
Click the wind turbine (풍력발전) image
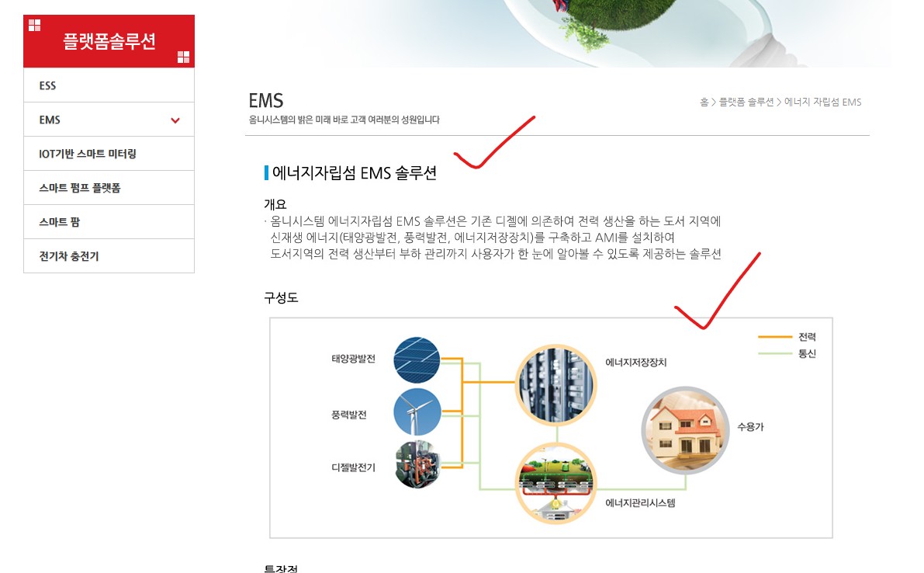click(x=417, y=412)
